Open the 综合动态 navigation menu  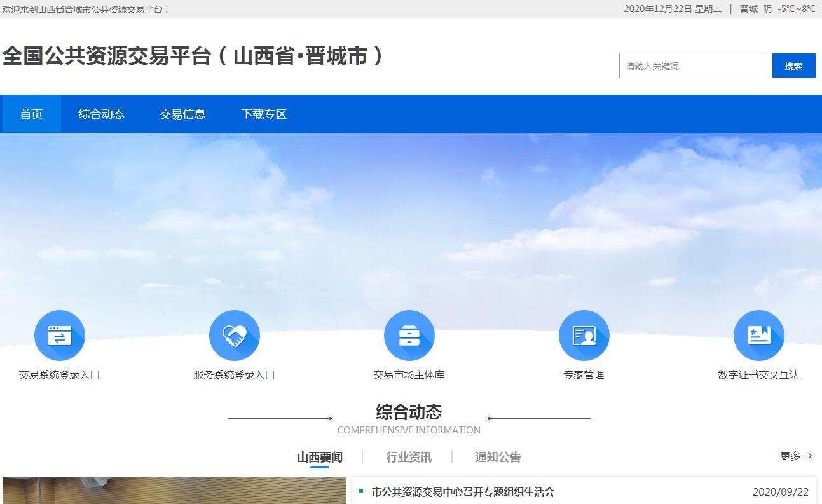point(101,114)
